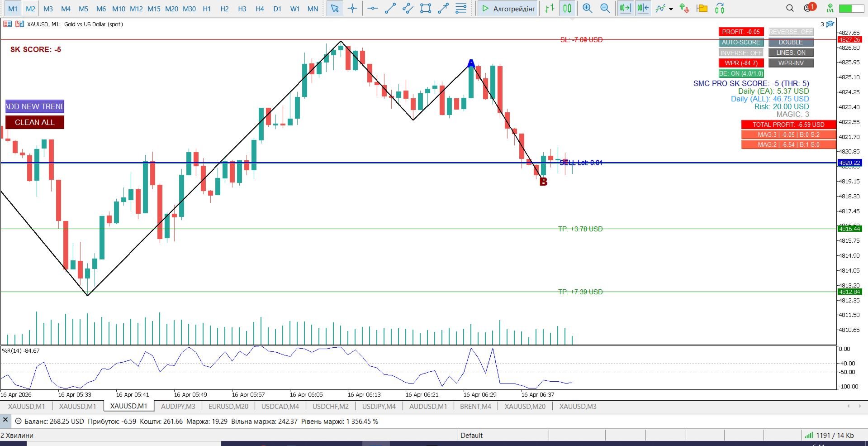Click the MAG:3 positions row
868x446 pixels.
(x=788, y=134)
